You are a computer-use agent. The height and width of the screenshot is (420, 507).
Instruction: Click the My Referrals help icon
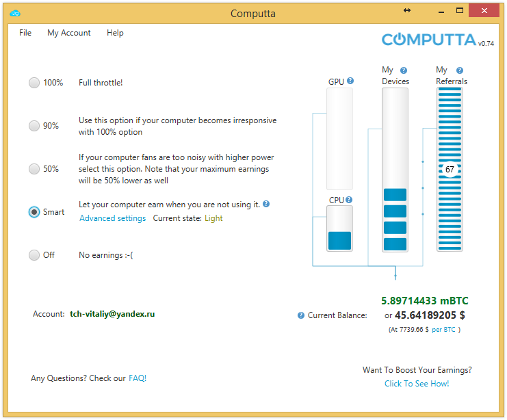[x=460, y=70]
